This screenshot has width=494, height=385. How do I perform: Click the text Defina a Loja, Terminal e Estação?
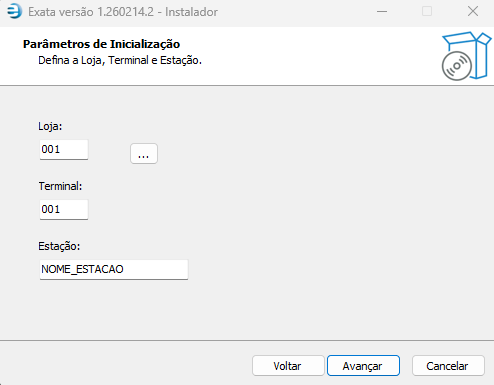(x=120, y=60)
